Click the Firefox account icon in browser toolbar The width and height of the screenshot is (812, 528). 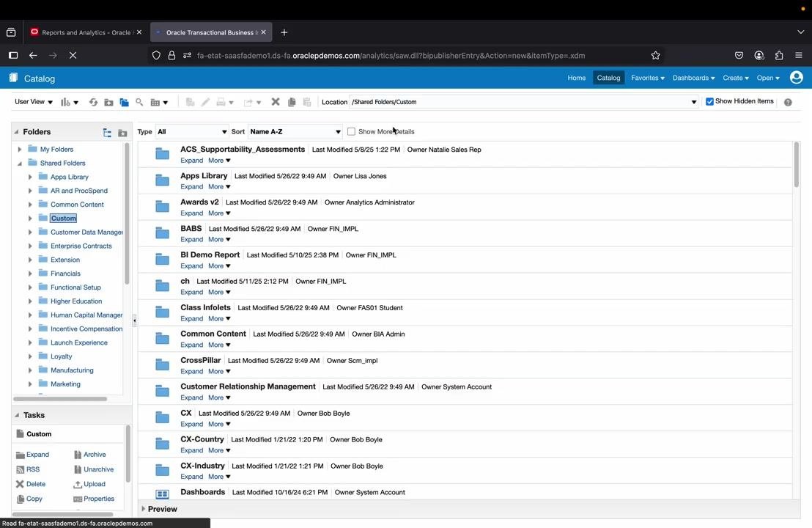(x=759, y=56)
